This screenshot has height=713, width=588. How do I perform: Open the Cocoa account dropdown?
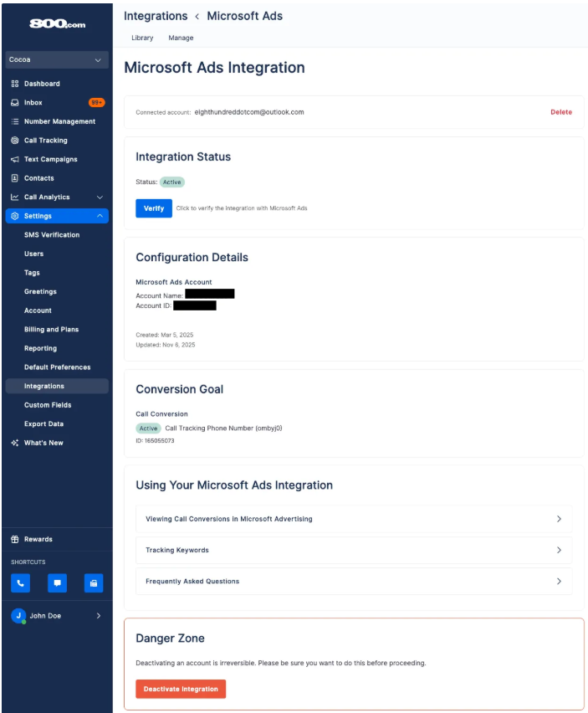(x=57, y=59)
